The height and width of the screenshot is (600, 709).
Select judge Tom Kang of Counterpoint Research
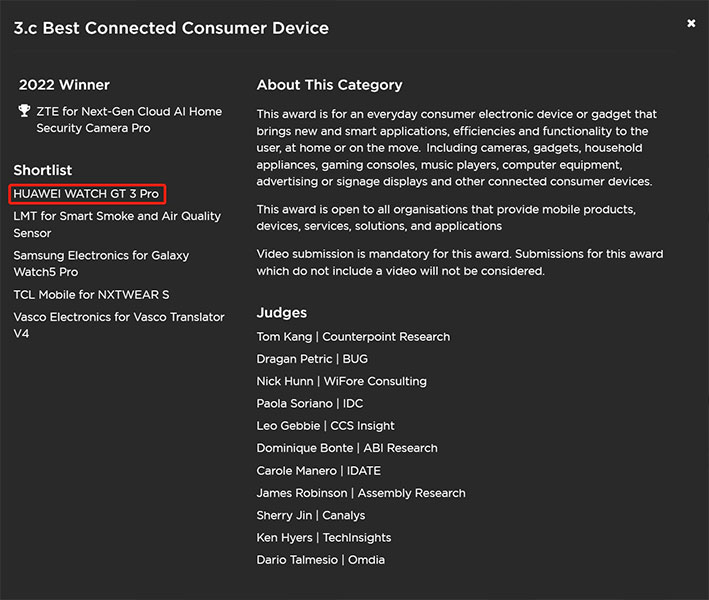353,337
